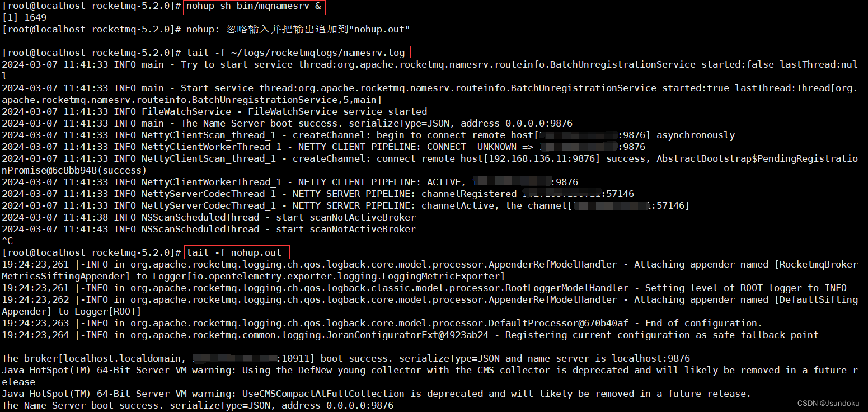Click 'NETTY CLIENT PIPELINE: ACTIVE' text
This screenshot has width=868, height=412.
[379, 182]
